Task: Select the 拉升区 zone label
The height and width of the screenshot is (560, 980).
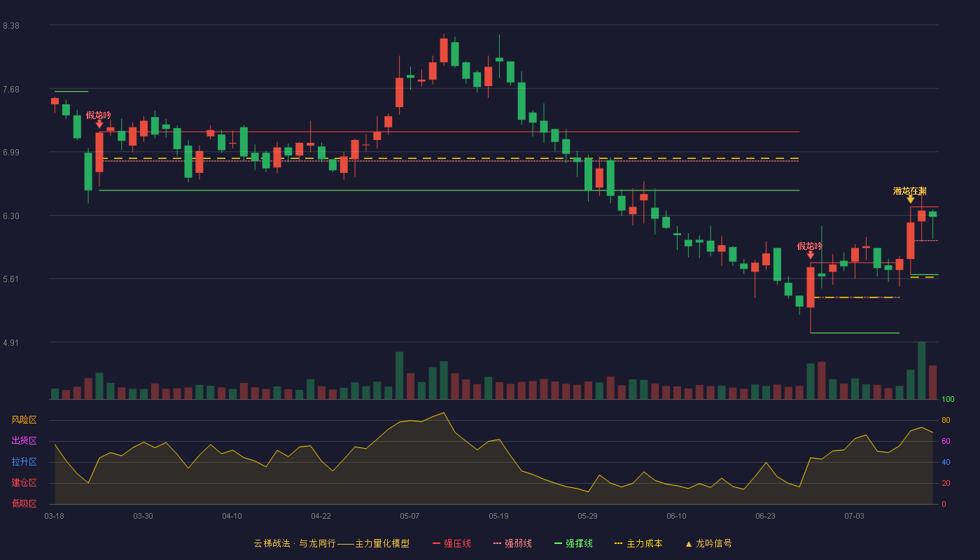Action: pos(24,462)
